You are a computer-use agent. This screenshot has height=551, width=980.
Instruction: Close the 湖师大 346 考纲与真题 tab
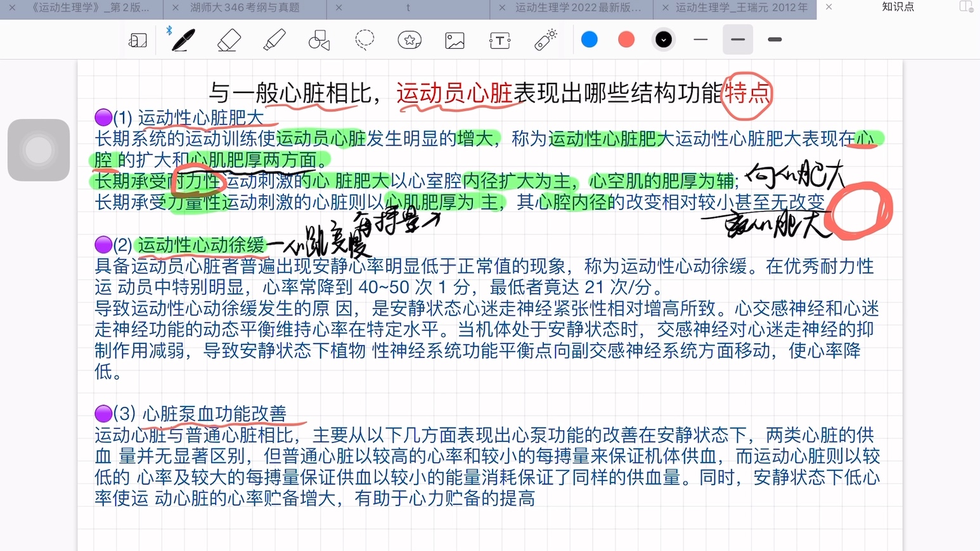[176, 8]
